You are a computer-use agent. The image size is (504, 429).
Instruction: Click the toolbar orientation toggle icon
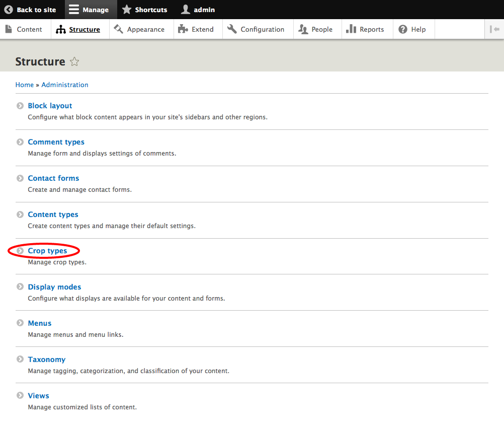[x=494, y=30]
